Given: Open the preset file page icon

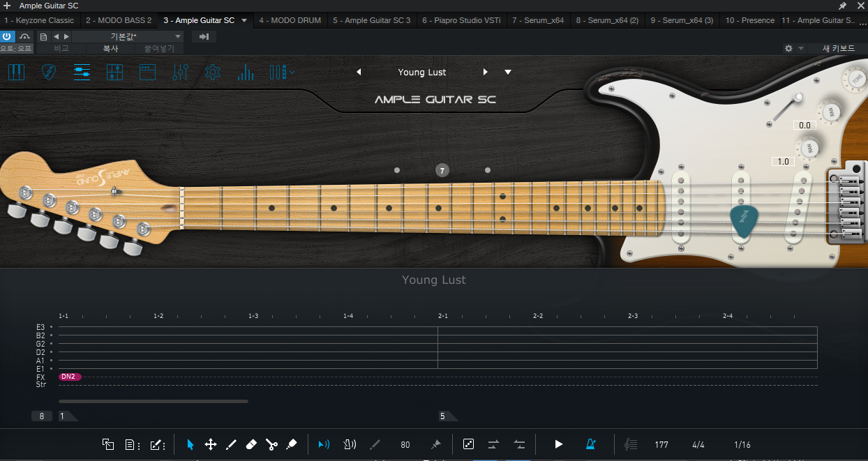Looking at the screenshot, I should point(43,36).
